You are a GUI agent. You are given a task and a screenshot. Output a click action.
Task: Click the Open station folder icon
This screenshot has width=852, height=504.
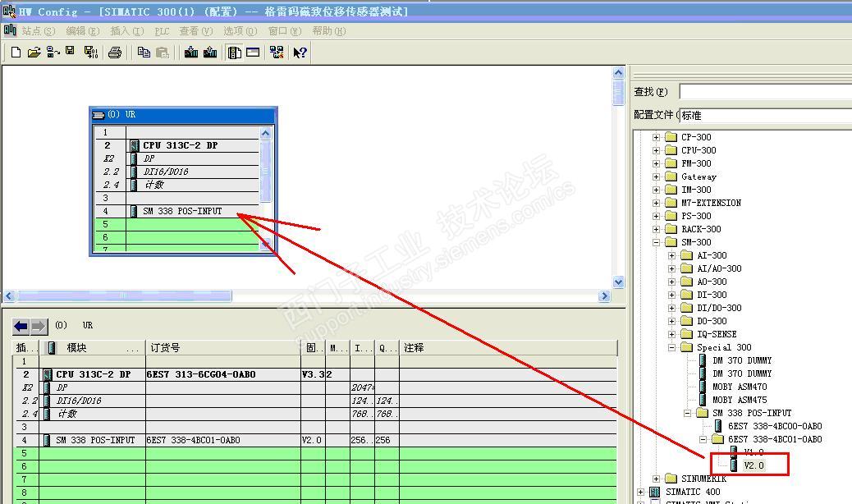[x=34, y=53]
